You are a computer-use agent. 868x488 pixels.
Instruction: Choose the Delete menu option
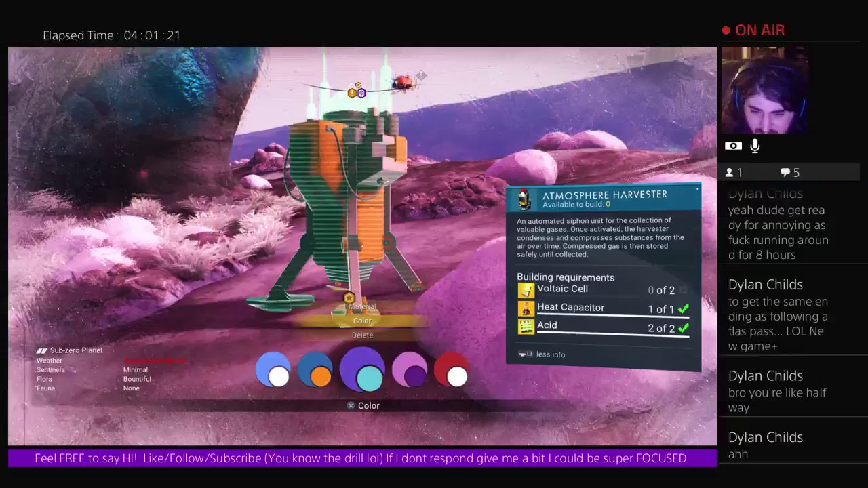pyautogui.click(x=362, y=335)
